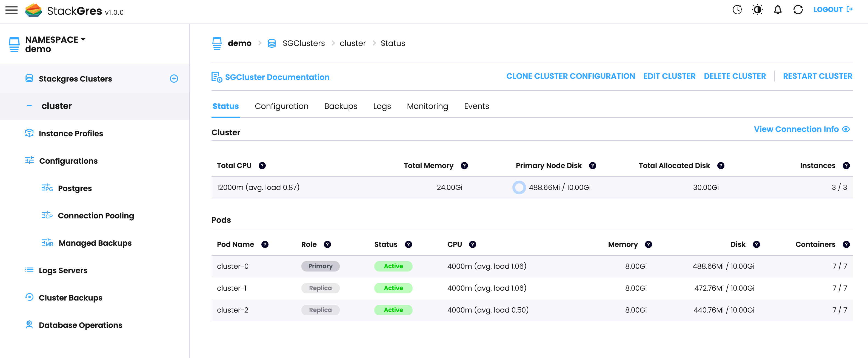Select the Status tab
The height and width of the screenshot is (358, 868).
(225, 106)
